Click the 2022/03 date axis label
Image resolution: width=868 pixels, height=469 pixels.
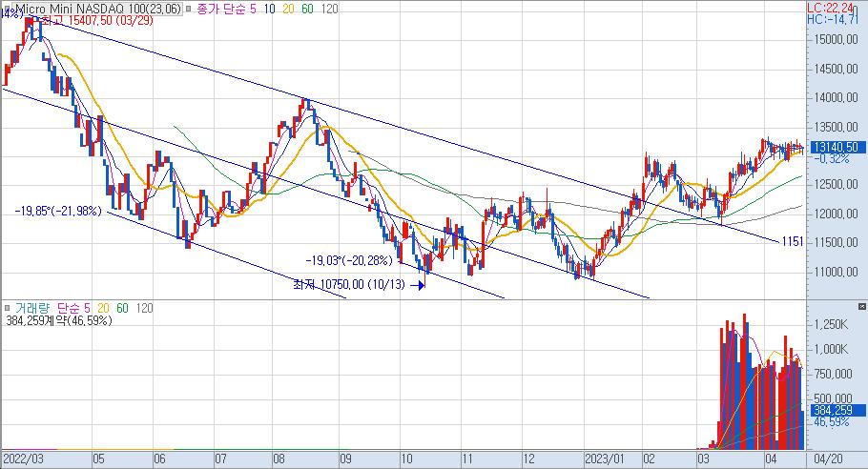(23, 459)
